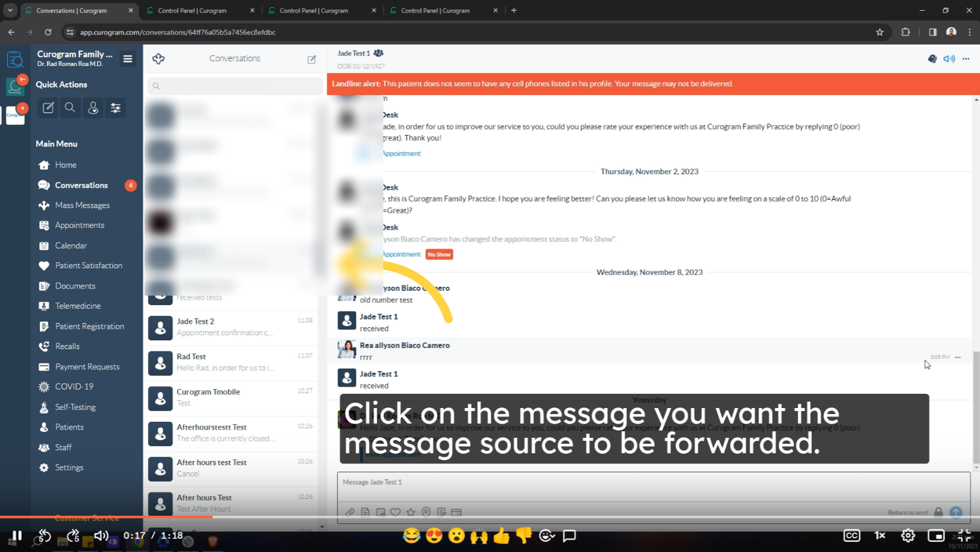Viewport: 980px width, 552px height.
Task: Open the Curogram Tmobile conversation
Action: point(231,397)
